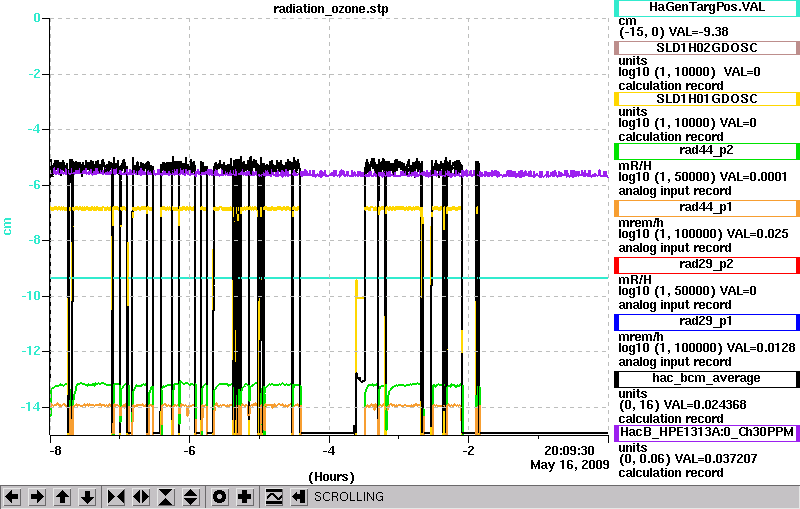Select the orange rad44_p1 curve legend
This screenshot has height=509, width=800.
tap(707, 208)
